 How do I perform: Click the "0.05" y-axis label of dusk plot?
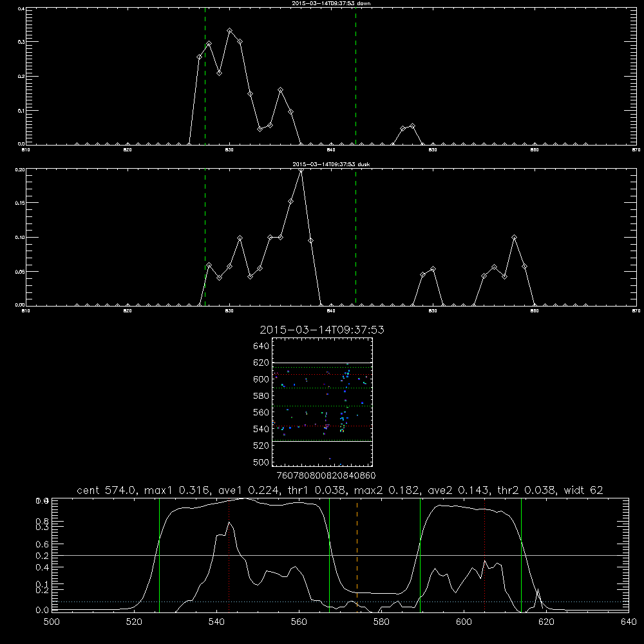pyautogui.click(x=20, y=272)
